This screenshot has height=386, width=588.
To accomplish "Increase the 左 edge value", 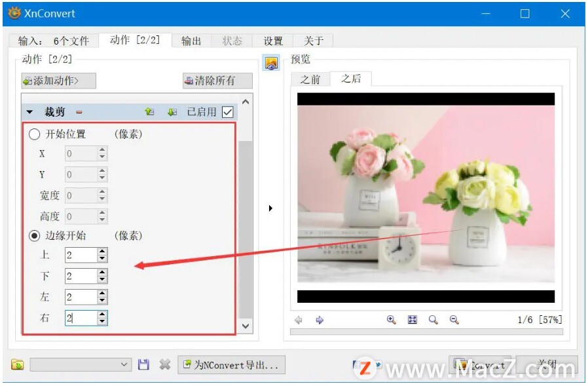I will click(x=102, y=294).
